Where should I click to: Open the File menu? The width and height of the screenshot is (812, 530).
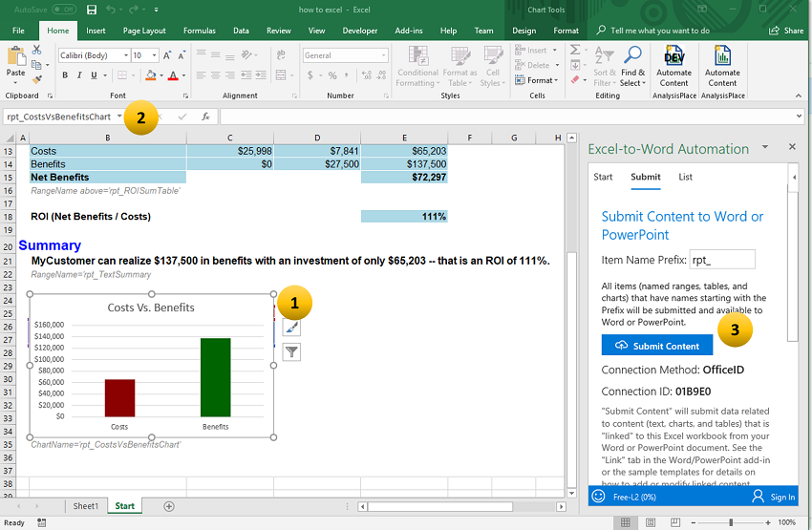pyautogui.click(x=19, y=31)
